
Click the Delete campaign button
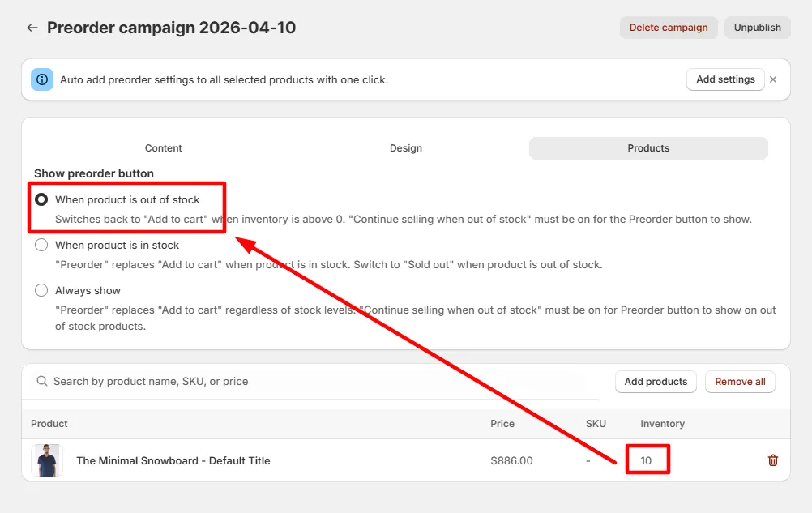point(669,28)
